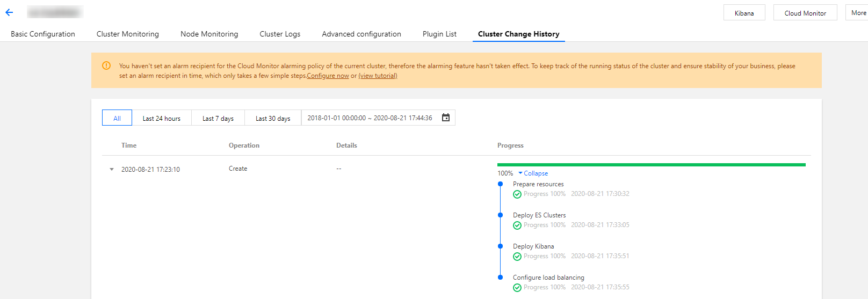Select the All time range filter
Screen dimensions: 868x299
click(117, 118)
